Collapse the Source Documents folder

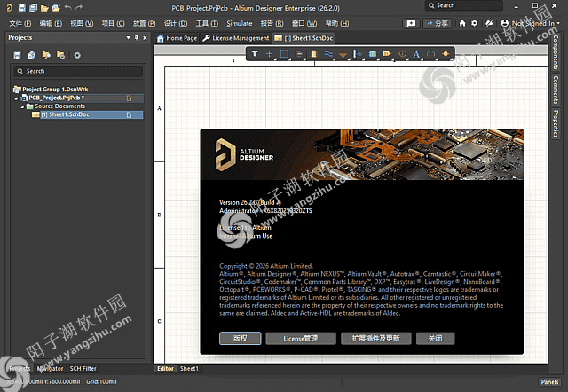click(x=22, y=106)
